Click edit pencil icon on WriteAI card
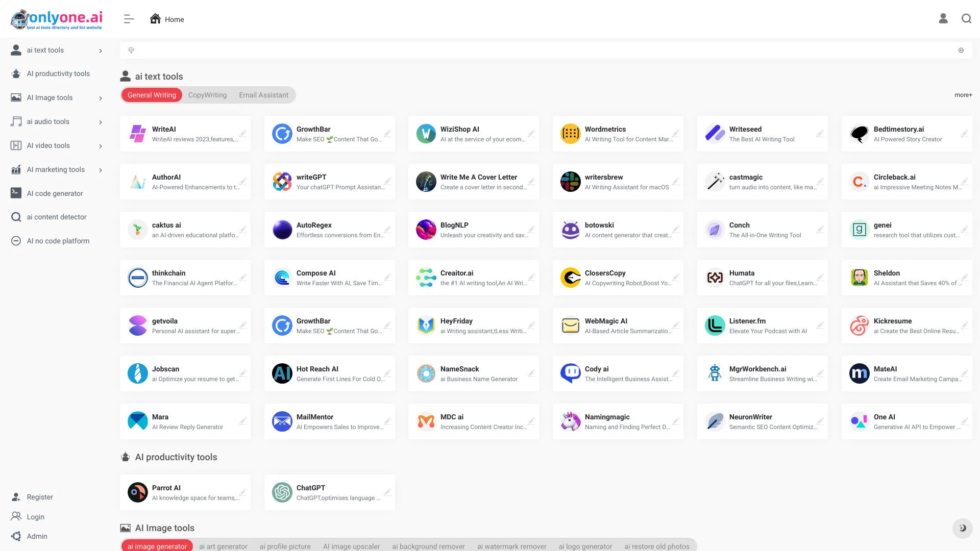This screenshot has height=551, width=980. [x=243, y=134]
